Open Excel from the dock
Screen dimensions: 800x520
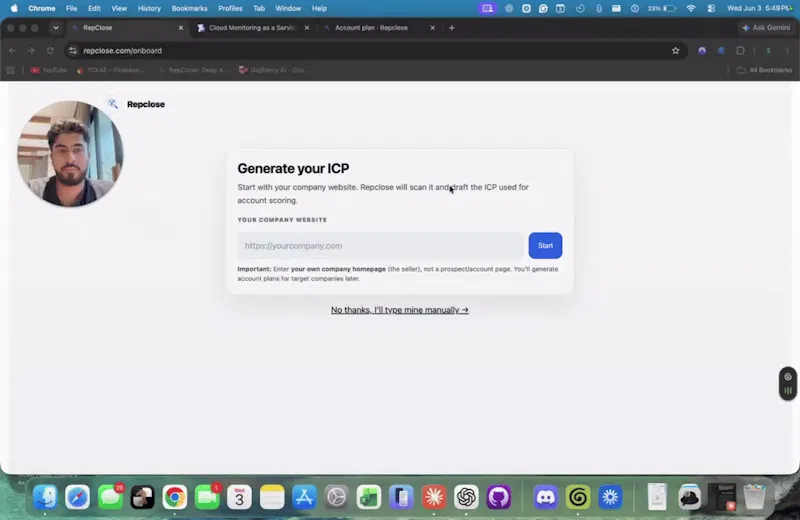tap(369, 497)
